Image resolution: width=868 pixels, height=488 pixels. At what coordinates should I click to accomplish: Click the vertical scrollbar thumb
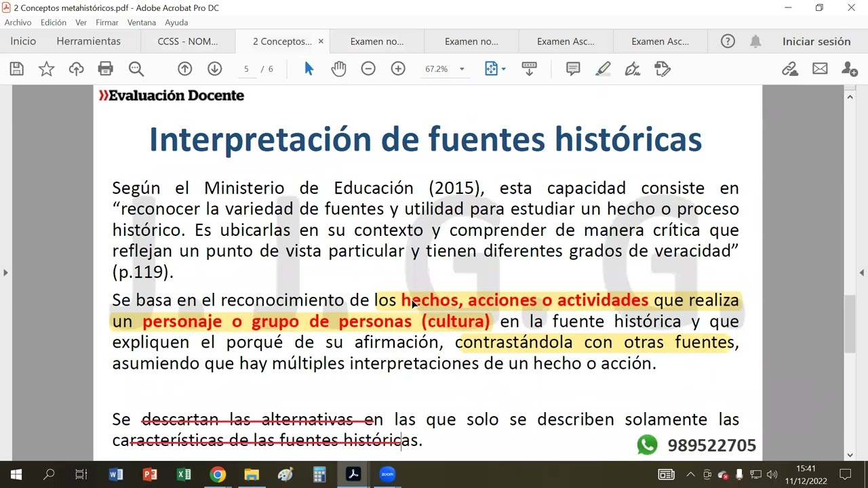pos(850,324)
